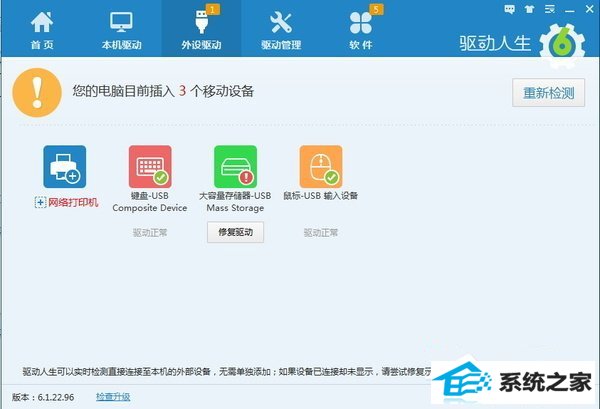Click the 网络打印机 red link text

click(x=73, y=202)
